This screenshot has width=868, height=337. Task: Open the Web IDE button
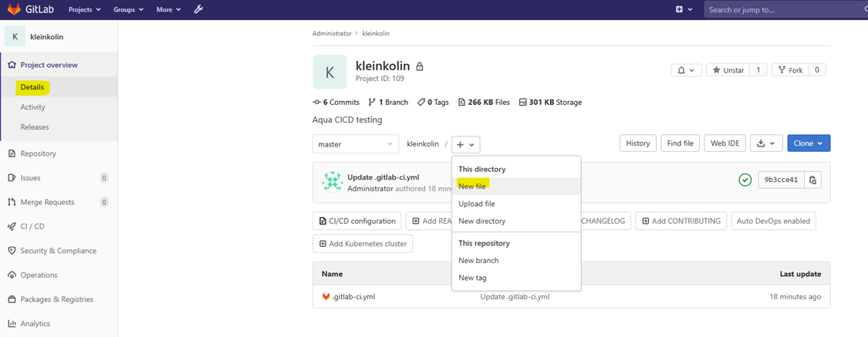(725, 143)
